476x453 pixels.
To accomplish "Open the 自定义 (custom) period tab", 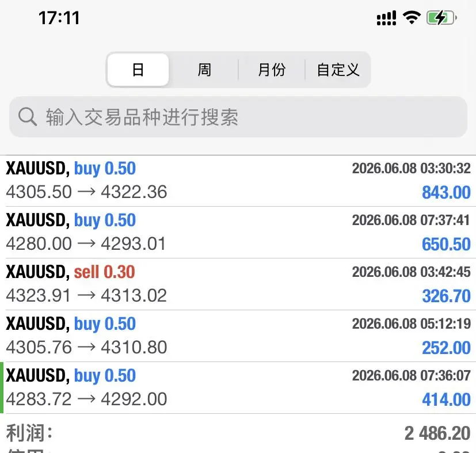I will pyautogui.click(x=338, y=70).
